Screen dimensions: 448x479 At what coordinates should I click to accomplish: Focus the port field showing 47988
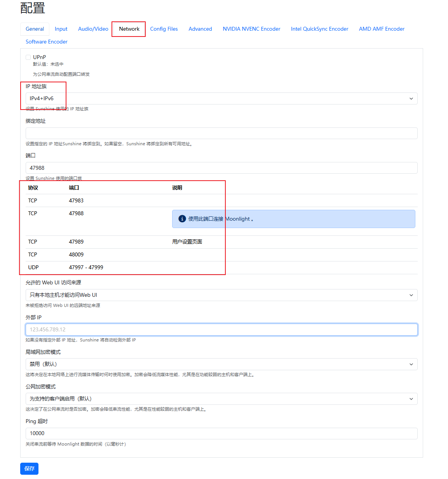pos(221,168)
